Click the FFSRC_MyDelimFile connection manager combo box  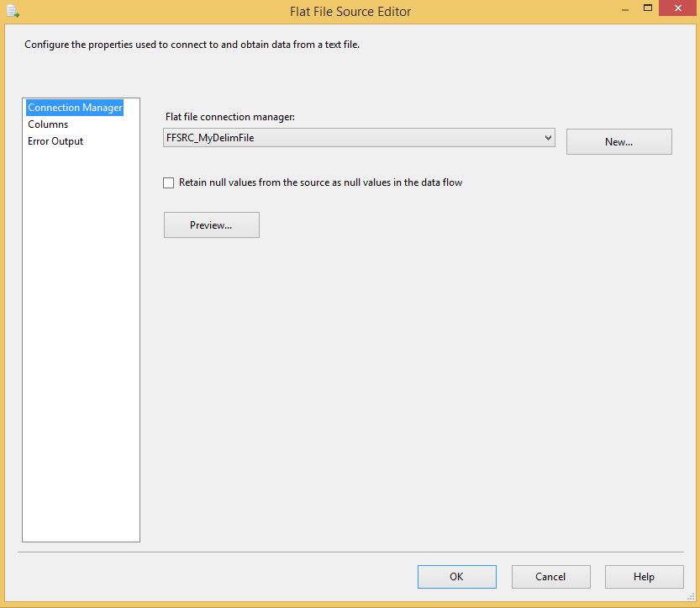coord(359,138)
